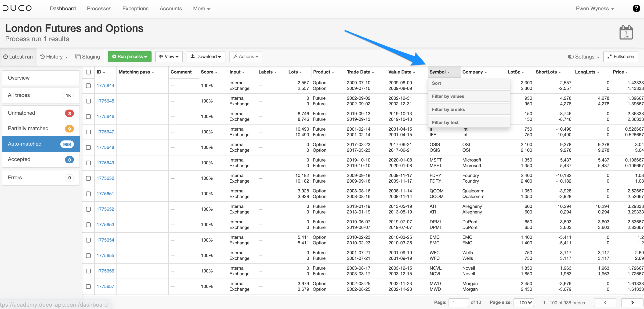
Task: Change the Page size dropdown
Action: [x=524, y=302]
